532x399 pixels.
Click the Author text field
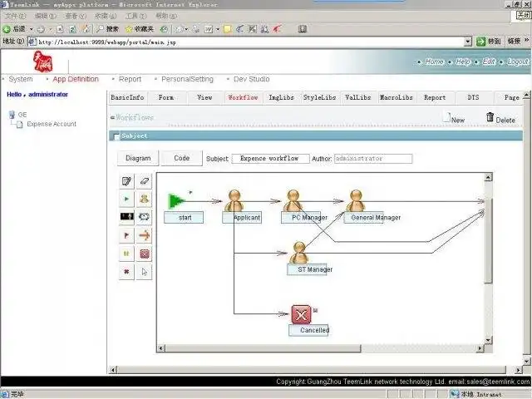(x=373, y=159)
